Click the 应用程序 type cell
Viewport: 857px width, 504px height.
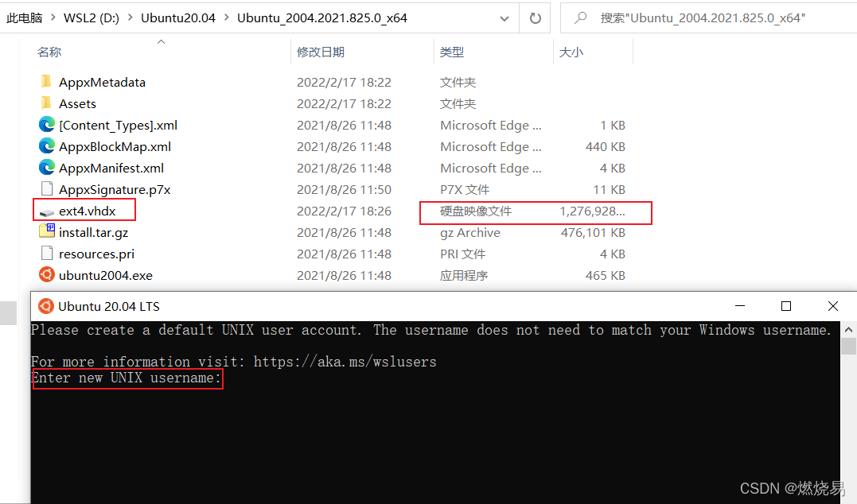[x=463, y=275]
